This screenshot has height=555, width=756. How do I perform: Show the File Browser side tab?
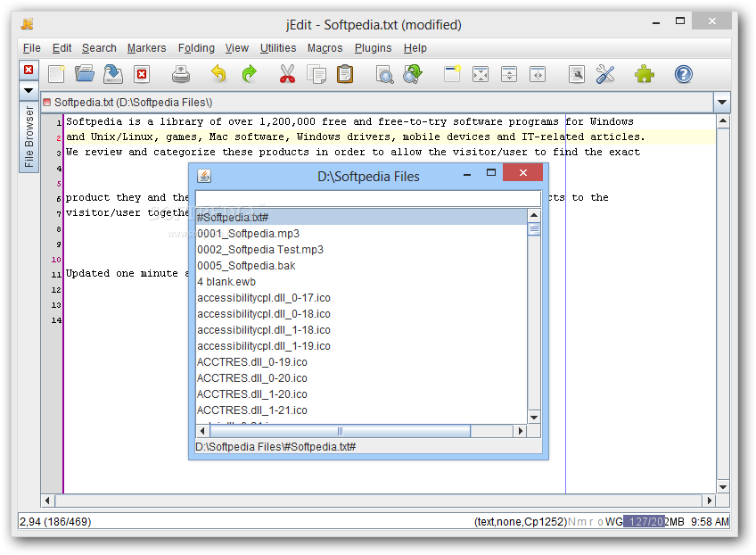[29, 137]
